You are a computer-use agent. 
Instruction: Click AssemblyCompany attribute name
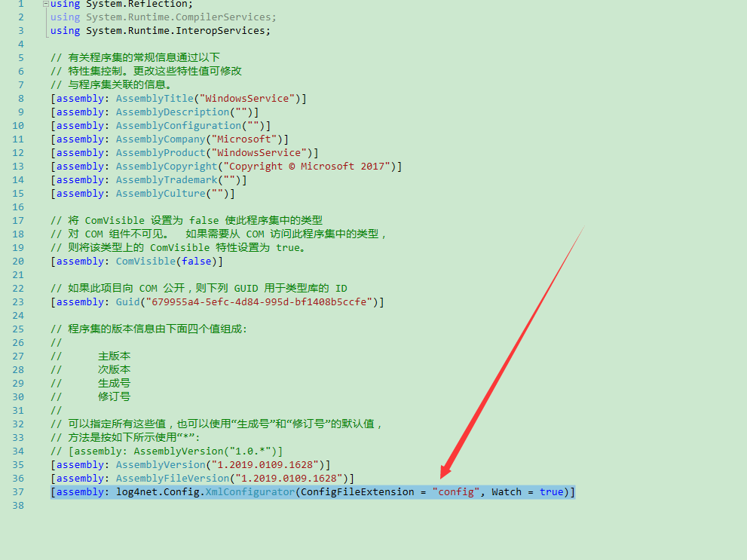pos(161,139)
